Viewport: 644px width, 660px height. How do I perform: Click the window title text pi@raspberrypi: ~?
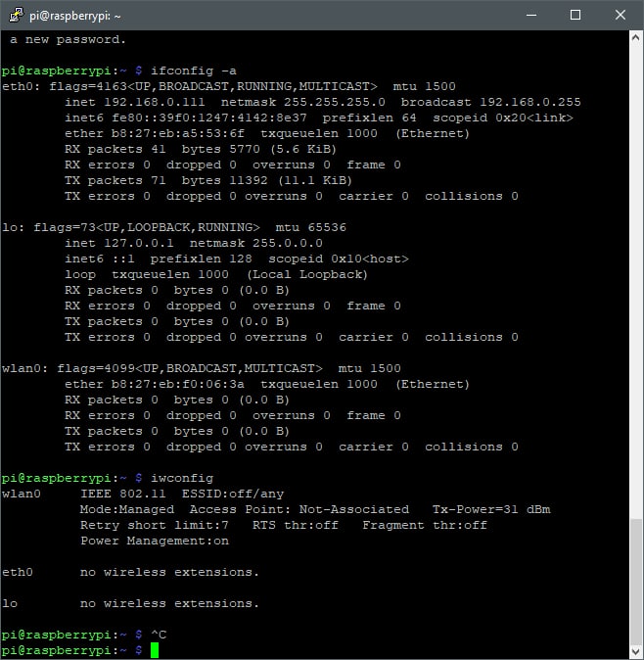point(75,16)
